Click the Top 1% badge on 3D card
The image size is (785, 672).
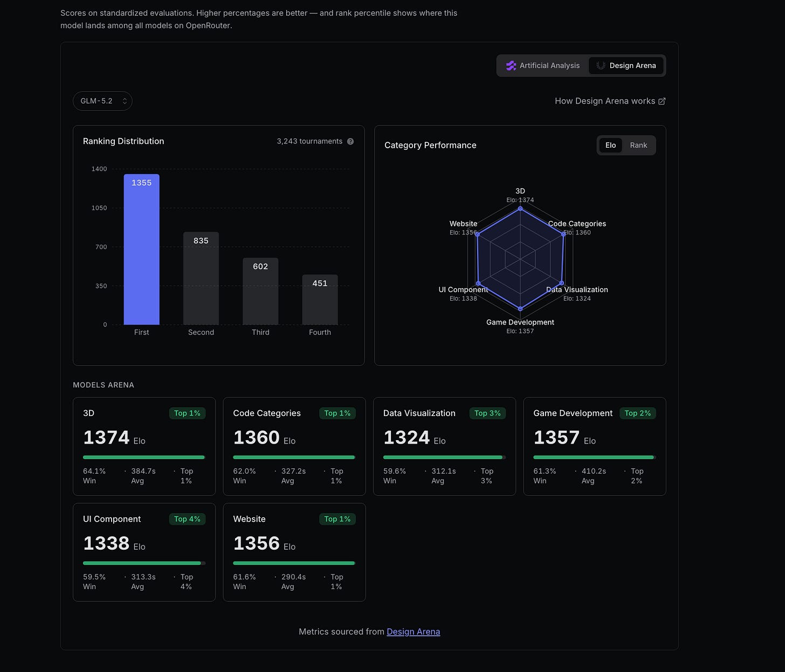(187, 413)
